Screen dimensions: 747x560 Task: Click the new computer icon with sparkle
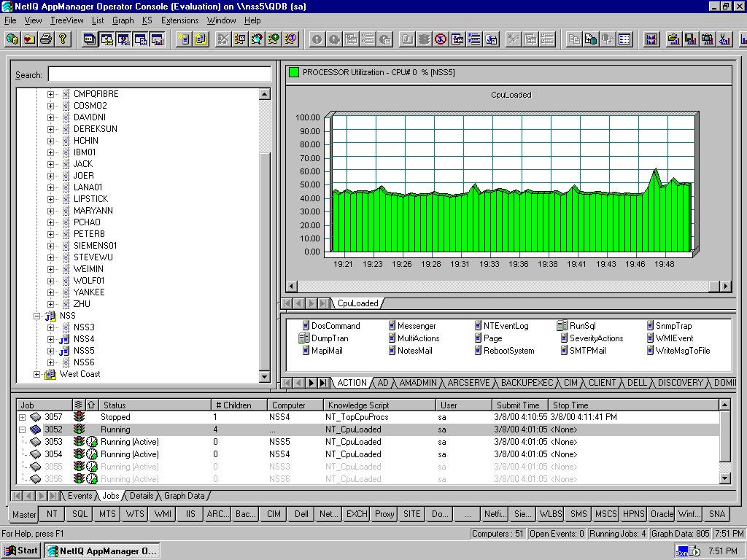point(184,39)
